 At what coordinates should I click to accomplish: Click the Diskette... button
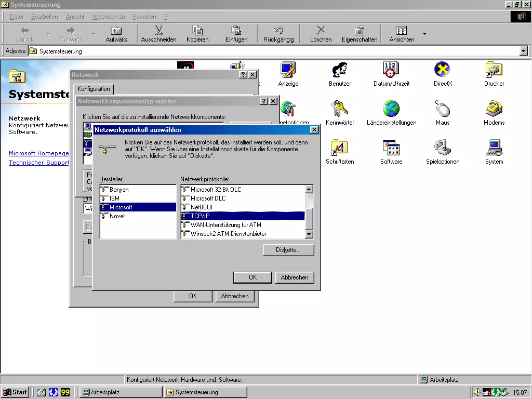[288, 250]
